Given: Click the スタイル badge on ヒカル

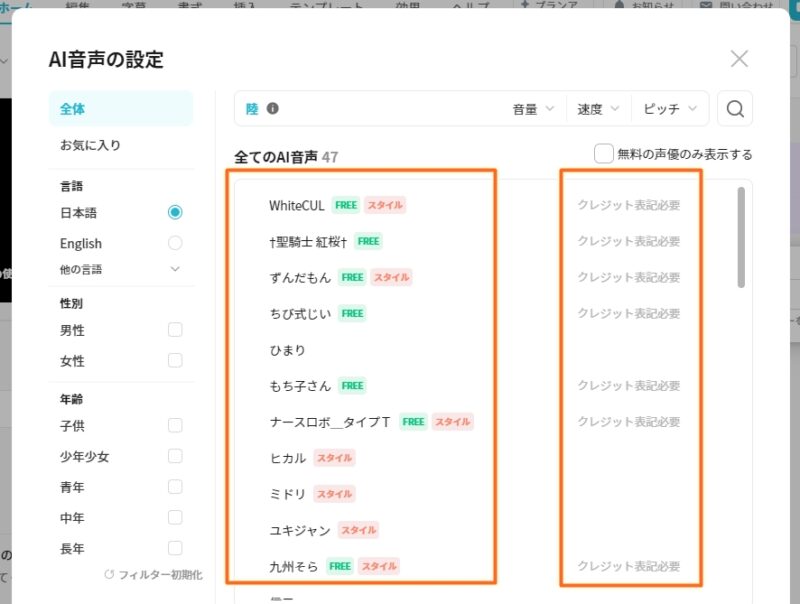Looking at the screenshot, I should [334, 458].
